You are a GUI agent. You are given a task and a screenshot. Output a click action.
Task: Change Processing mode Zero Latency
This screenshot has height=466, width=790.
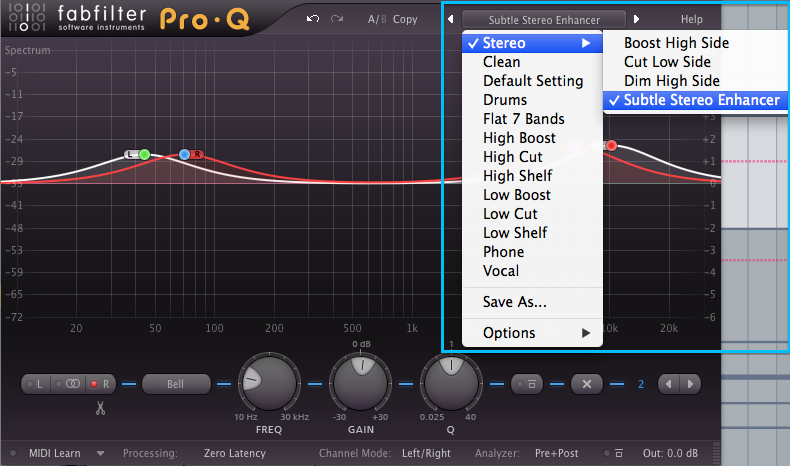coord(234,453)
